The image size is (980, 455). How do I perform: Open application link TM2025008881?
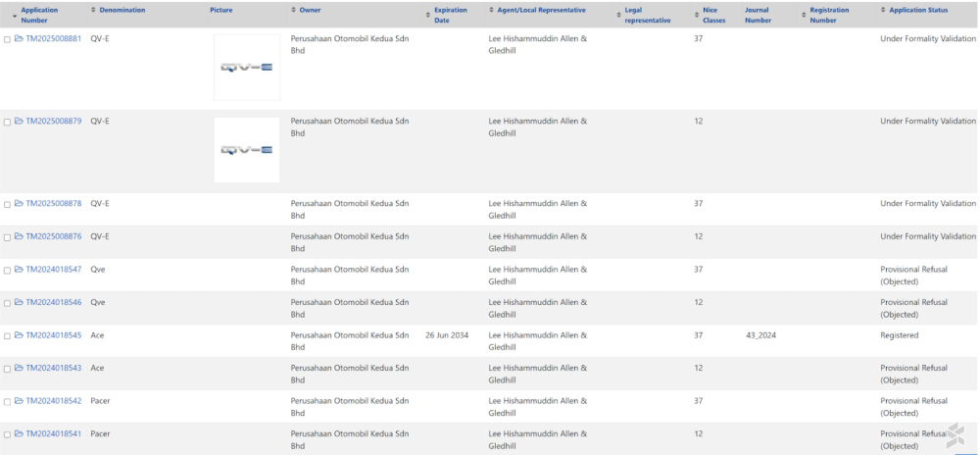[54, 39]
